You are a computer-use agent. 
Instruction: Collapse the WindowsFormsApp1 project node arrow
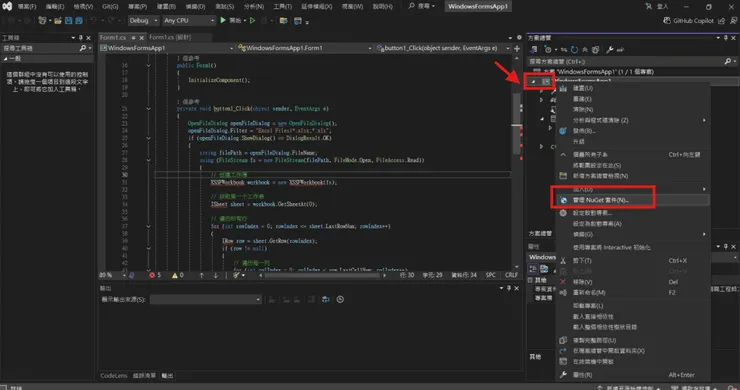point(533,81)
